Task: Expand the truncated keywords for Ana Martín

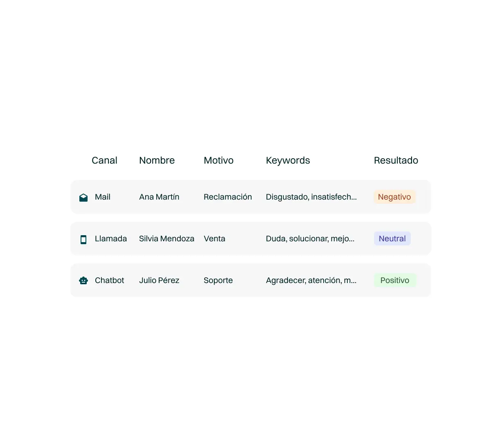Action: pyautogui.click(x=312, y=197)
